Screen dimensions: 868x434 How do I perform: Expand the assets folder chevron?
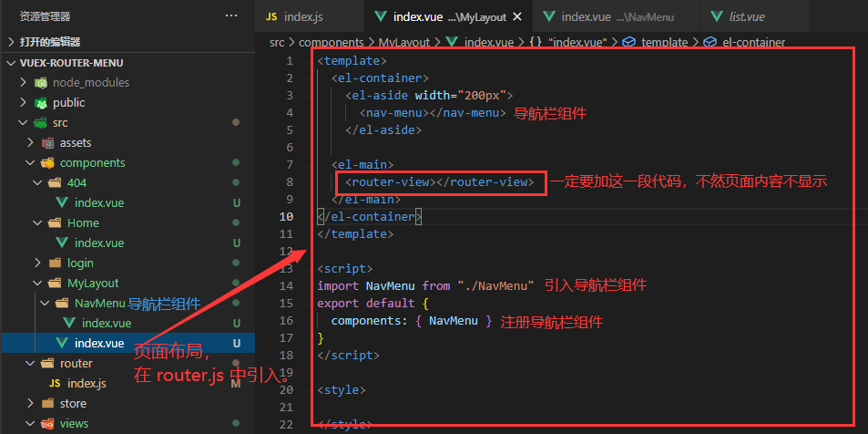tap(30, 142)
